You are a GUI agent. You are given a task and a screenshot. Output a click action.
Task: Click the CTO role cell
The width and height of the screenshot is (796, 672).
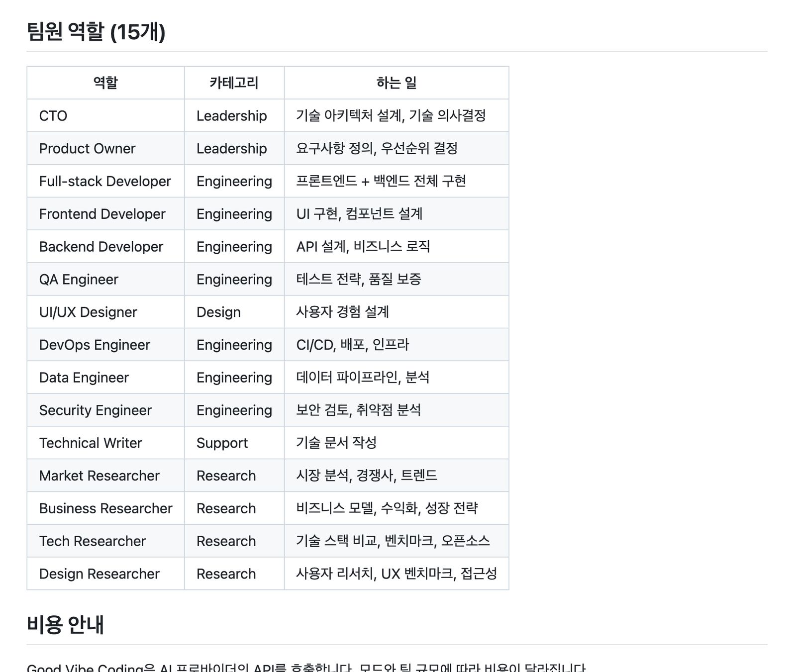(x=105, y=115)
